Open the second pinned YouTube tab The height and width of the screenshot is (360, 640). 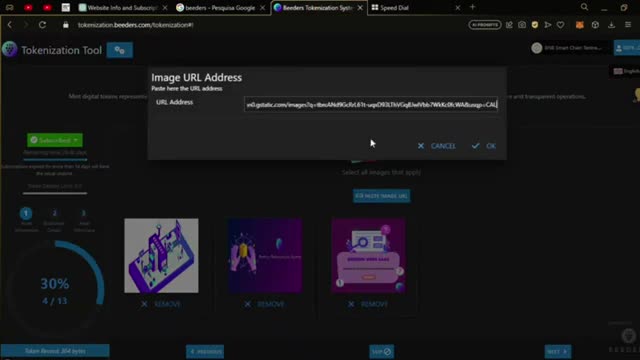coord(47,7)
